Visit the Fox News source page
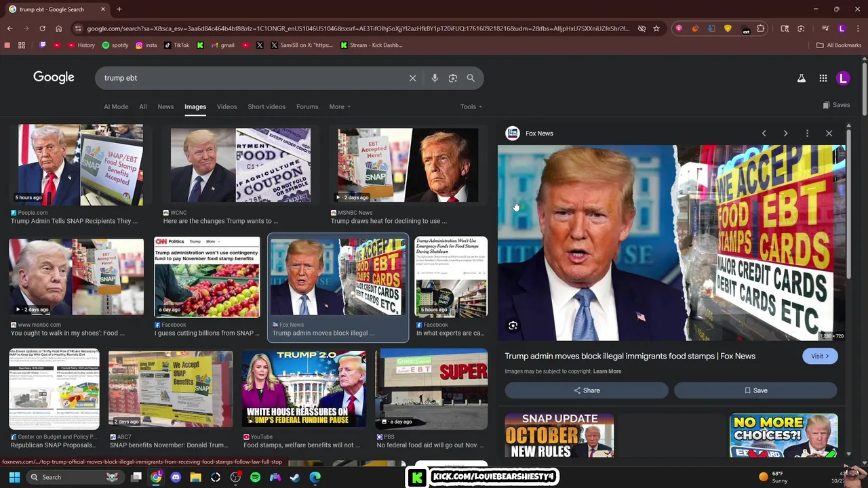The width and height of the screenshot is (868, 488). pos(820,356)
